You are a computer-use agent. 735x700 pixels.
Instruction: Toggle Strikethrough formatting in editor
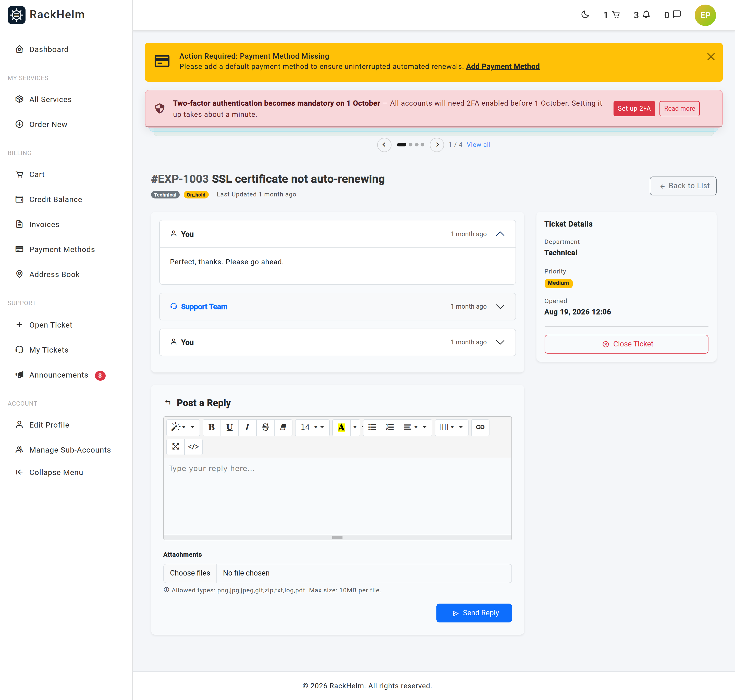[265, 427]
